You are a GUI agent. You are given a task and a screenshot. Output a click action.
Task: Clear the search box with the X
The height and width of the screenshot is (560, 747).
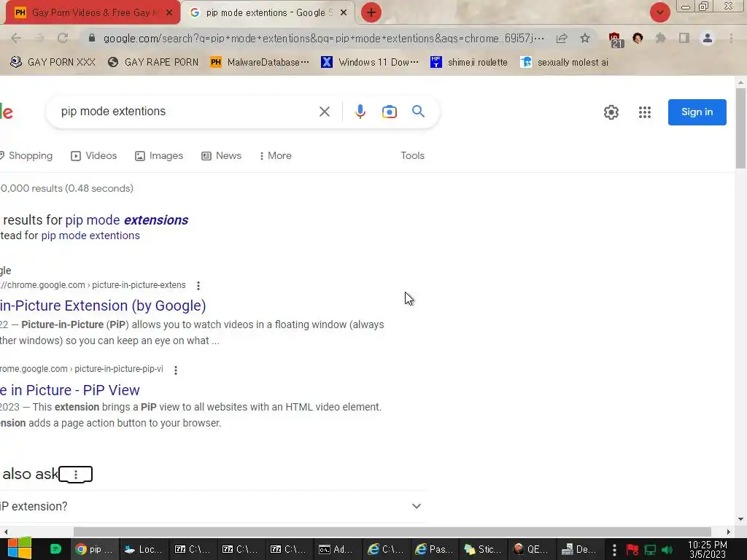click(x=325, y=112)
